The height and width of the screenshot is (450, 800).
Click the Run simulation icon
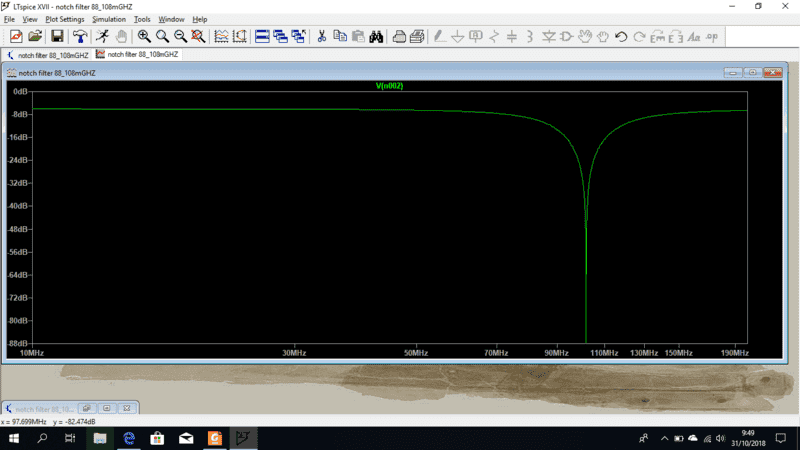coord(101,37)
